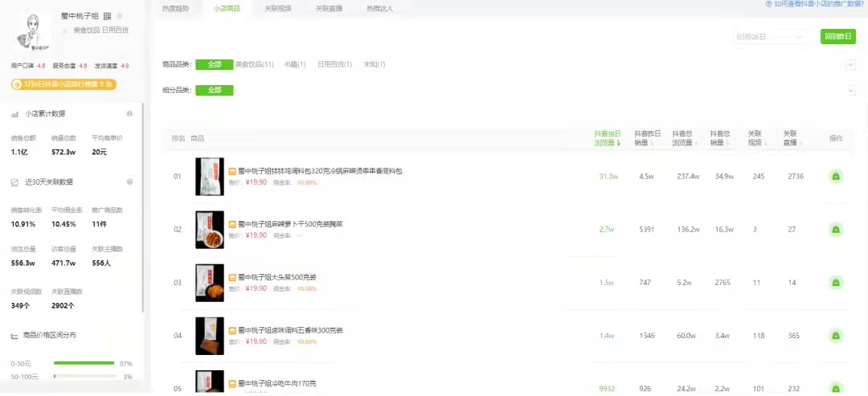The image size is (868, 396).
Task: Click the 销售总额 value 1.1亿
Action: click(18, 152)
